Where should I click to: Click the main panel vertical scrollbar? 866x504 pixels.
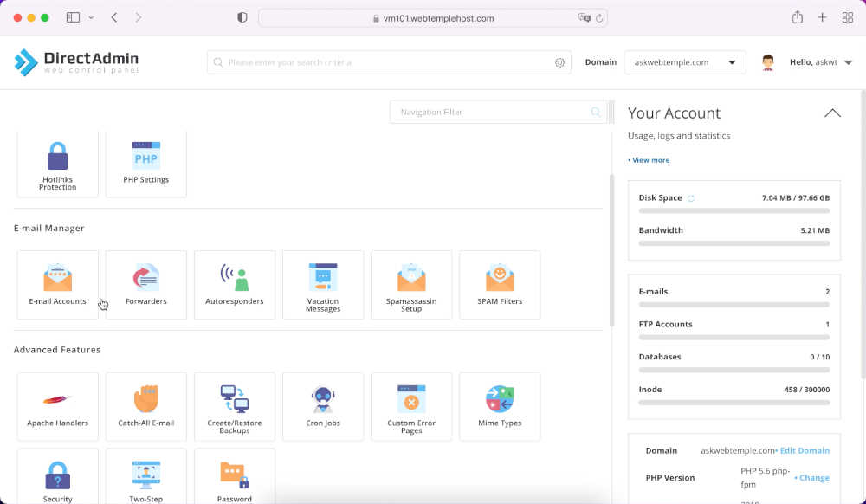pyautogui.click(x=611, y=250)
